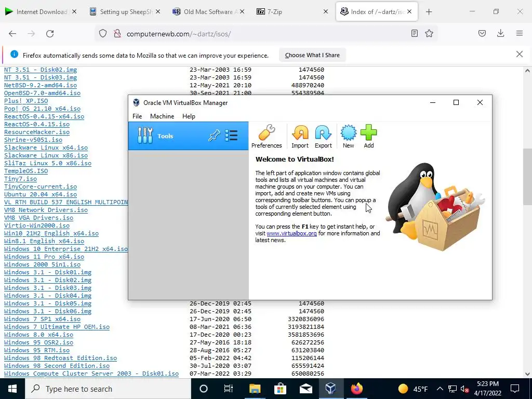
Task: Click the muted volume tray icon
Action: coord(465,389)
